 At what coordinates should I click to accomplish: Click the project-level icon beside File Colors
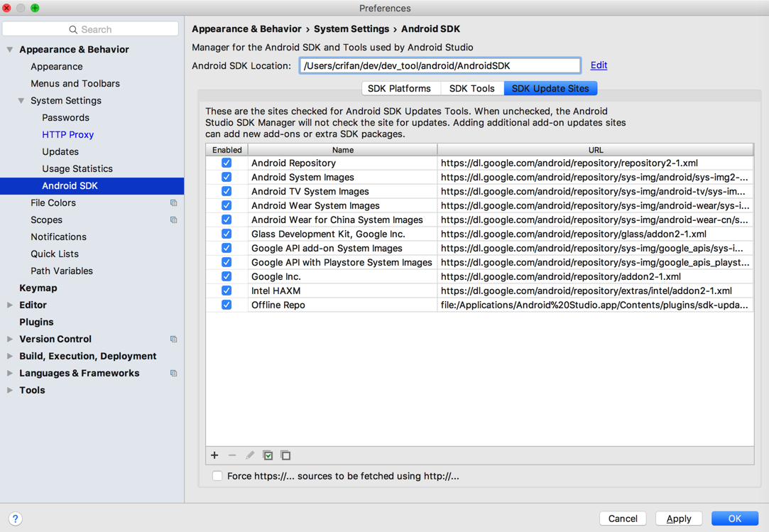(x=173, y=203)
